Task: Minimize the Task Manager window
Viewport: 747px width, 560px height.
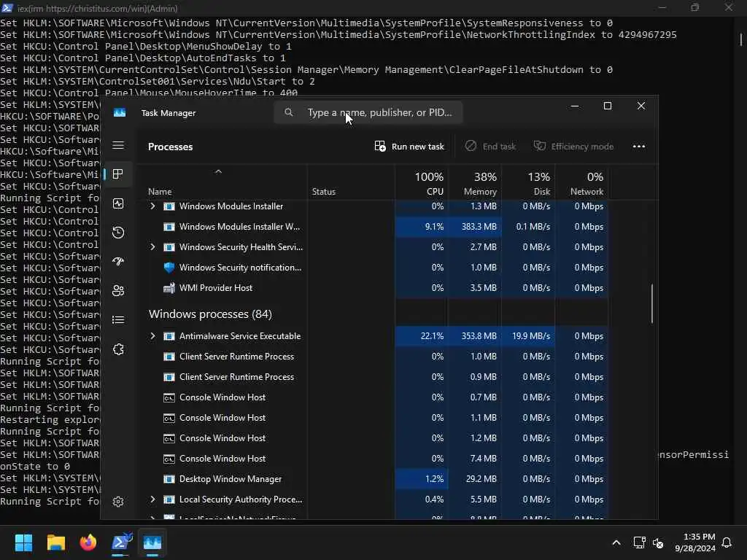Action: (x=575, y=106)
